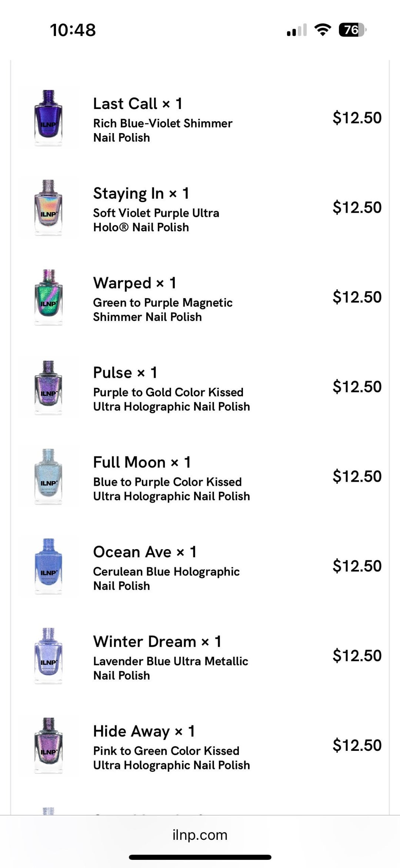Tap the home indicator bar at bottom
Viewport: 400px width, 868px height.
200,857
